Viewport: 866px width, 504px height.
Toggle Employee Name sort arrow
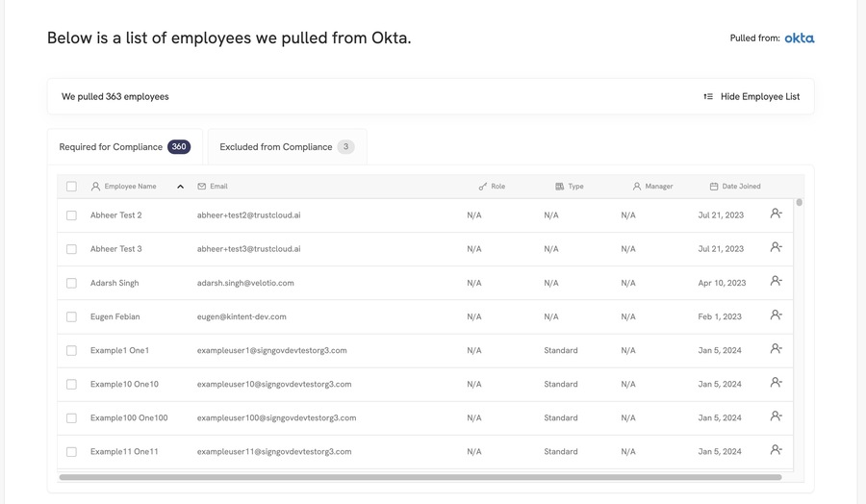tap(180, 187)
